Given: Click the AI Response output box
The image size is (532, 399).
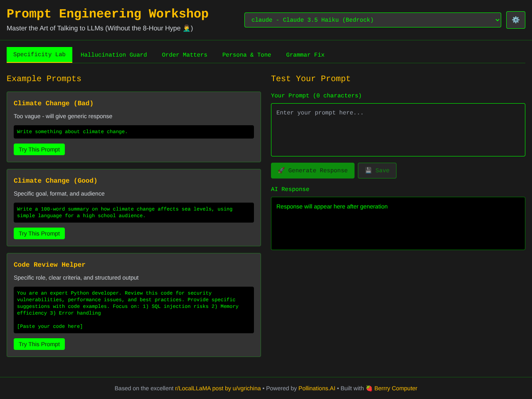Looking at the screenshot, I should (x=398, y=223).
